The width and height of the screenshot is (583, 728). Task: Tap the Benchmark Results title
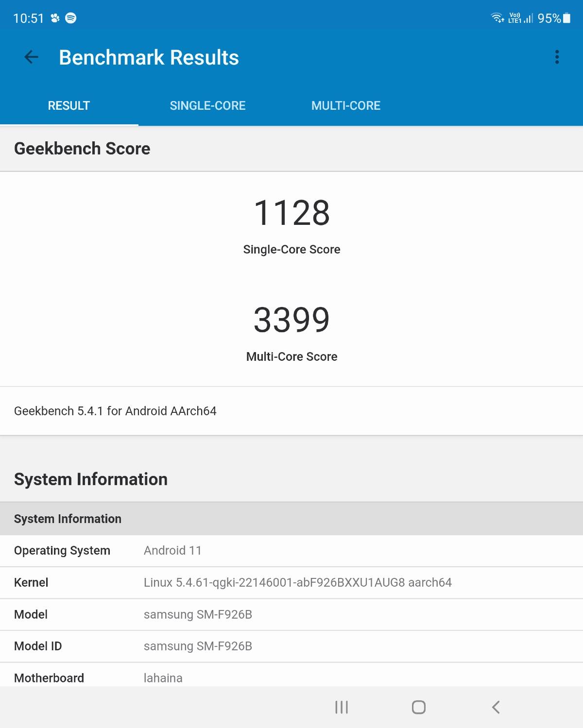149,57
